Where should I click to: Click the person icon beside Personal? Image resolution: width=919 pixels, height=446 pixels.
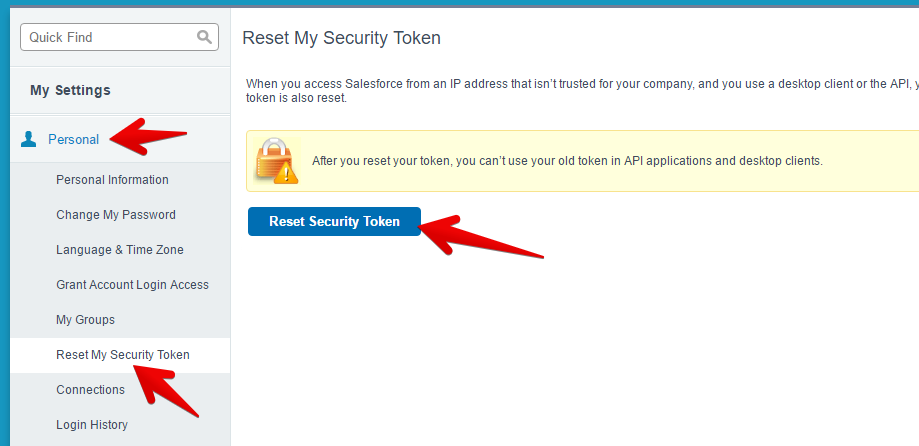click(x=29, y=139)
